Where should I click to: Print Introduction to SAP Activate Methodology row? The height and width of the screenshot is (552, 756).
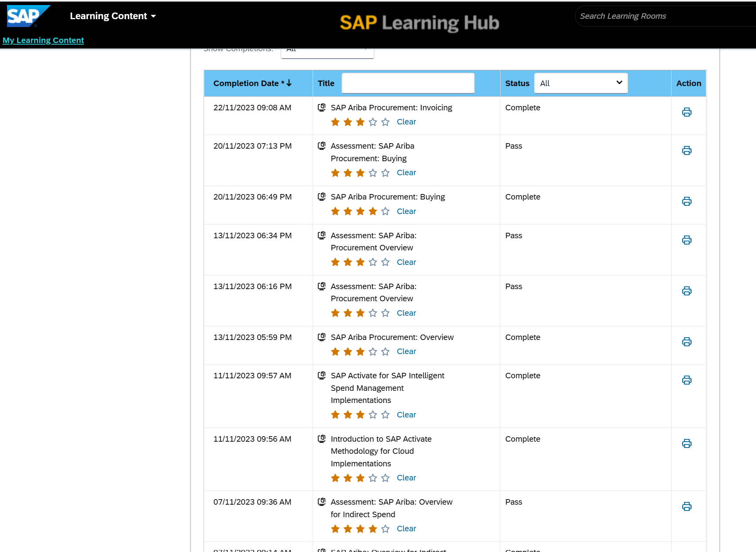[x=687, y=444]
